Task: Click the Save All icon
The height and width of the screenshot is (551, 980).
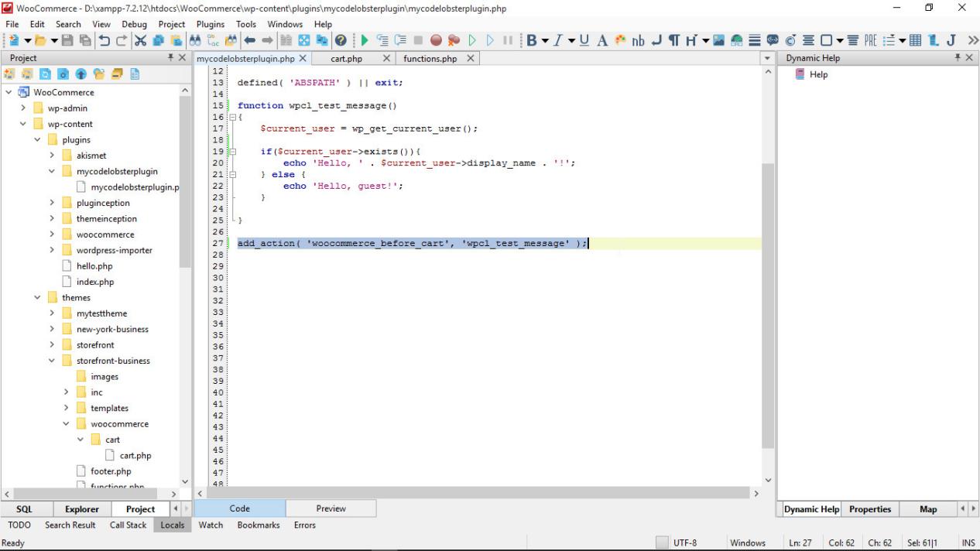Action: coord(85,40)
